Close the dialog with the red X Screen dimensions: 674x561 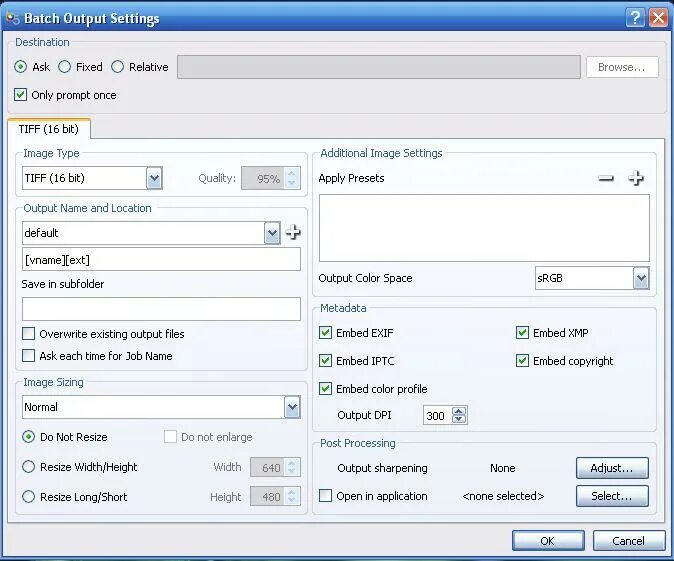[659, 18]
